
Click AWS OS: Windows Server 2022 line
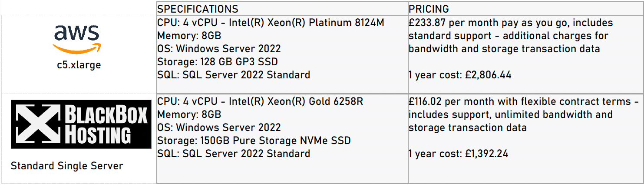pyautogui.click(x=219, y=49)
